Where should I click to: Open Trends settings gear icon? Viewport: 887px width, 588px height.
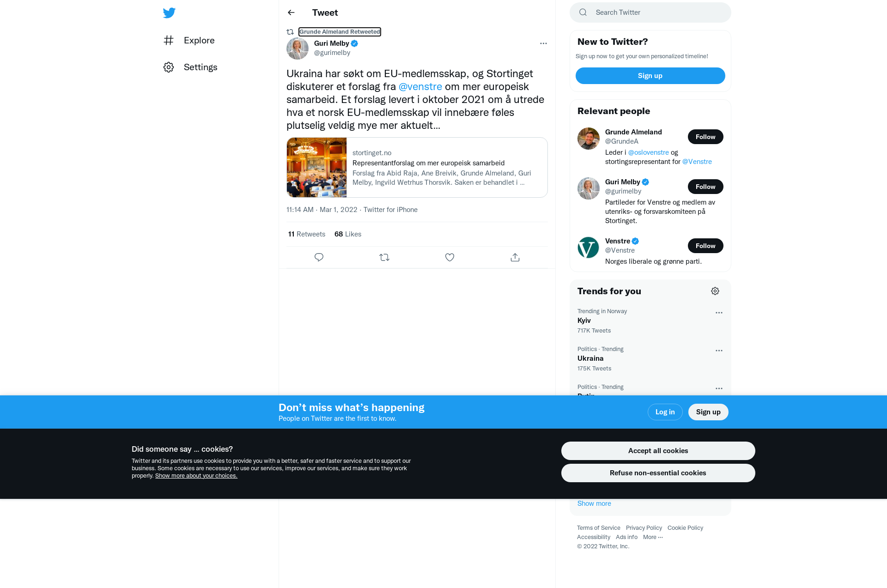pos(715,291)
